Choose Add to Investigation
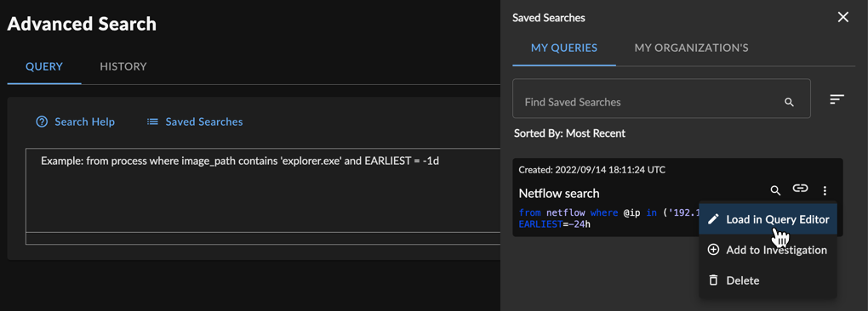The image size is (868, 311). [768, 250]
